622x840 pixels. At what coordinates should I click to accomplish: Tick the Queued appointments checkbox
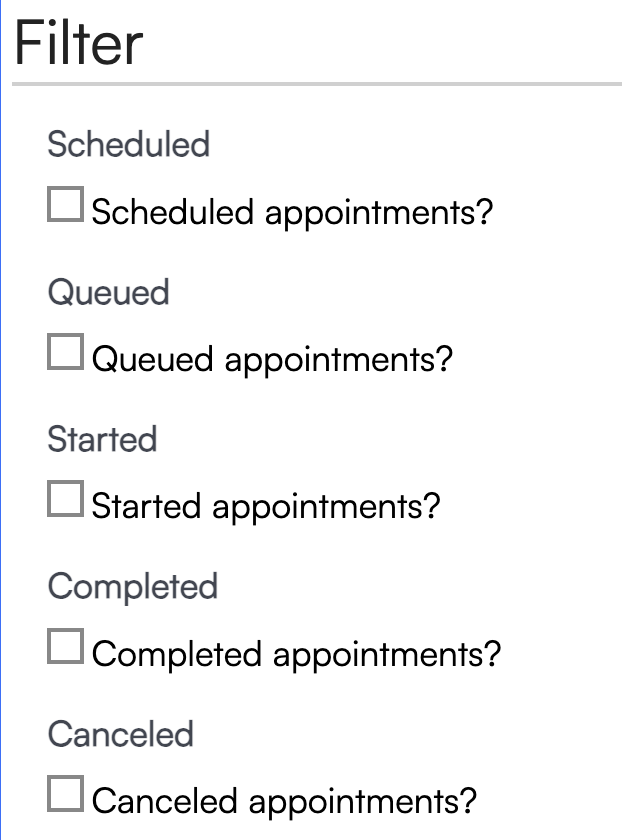pyautogui.click(x=65, y=353)
